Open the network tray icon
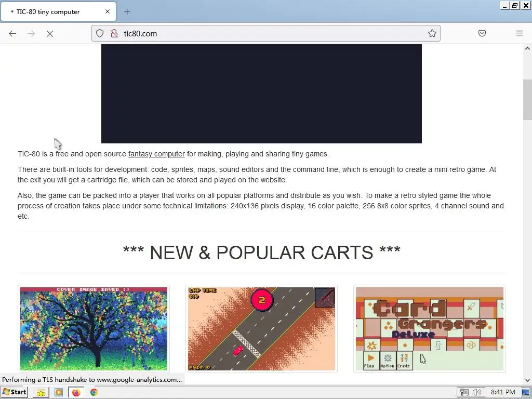The height and width of the screenshot is (399, 532). point(464,393)
